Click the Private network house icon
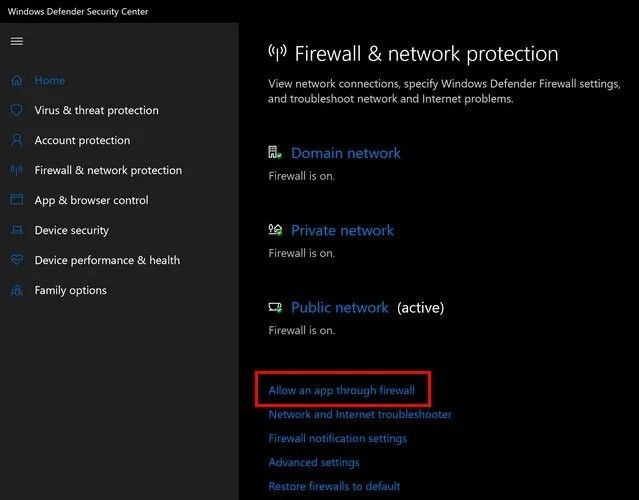The width and height of the screenshot is (639, 500). click(x=275, y=230)
